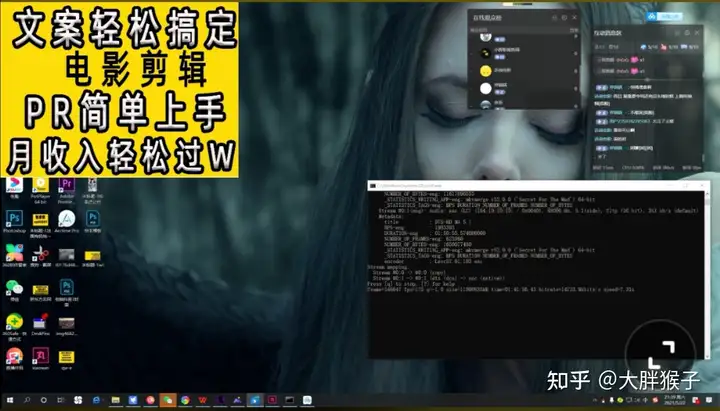Open Cortana circle on the taskbar
Image resolution: width=720 pixels, height=411 pixels.
tap(44, 400)
